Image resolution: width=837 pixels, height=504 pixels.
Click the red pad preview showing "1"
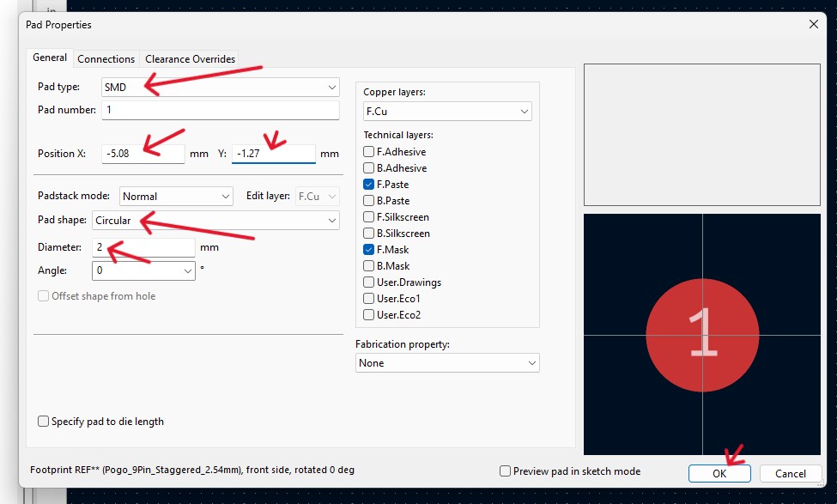[x=702, y=334]
